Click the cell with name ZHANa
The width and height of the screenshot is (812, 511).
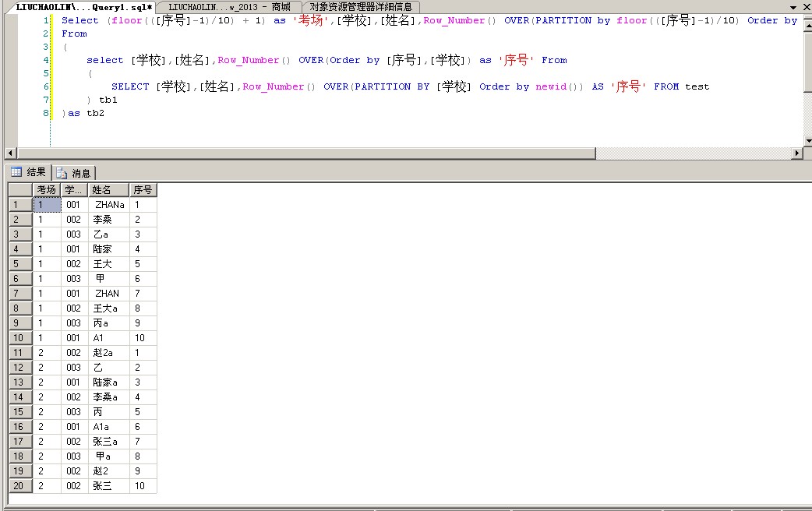coord(109,205)
